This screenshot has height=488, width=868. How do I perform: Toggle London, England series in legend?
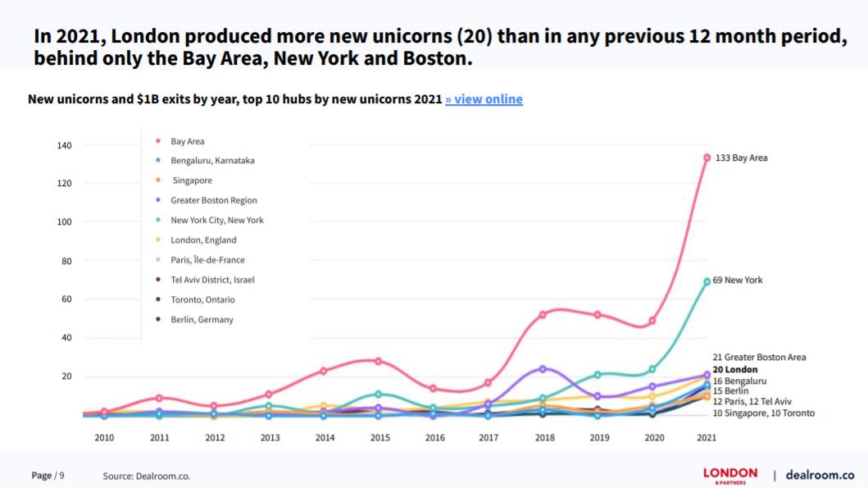(x=202, y=240)
